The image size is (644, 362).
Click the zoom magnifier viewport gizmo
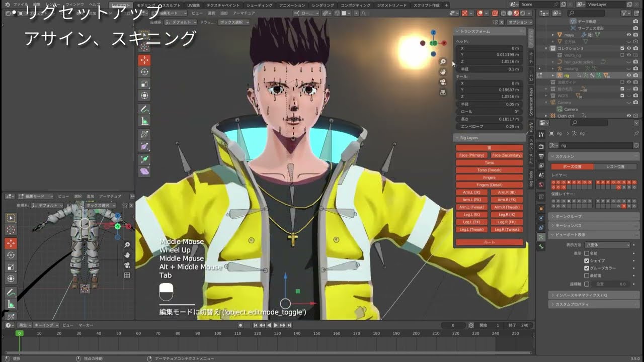point(443,61)
